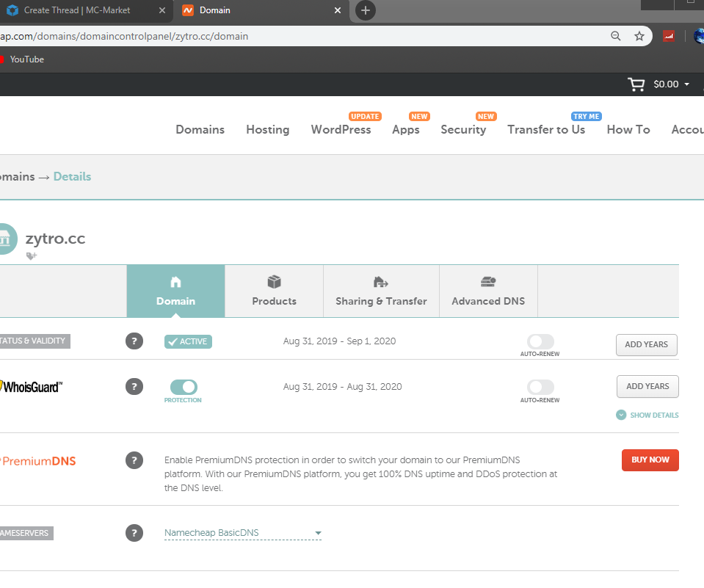The height and width of the screenshot is (588, 704).
Task: Click the WhoisGuard logo
Action: tap(32, 386)
